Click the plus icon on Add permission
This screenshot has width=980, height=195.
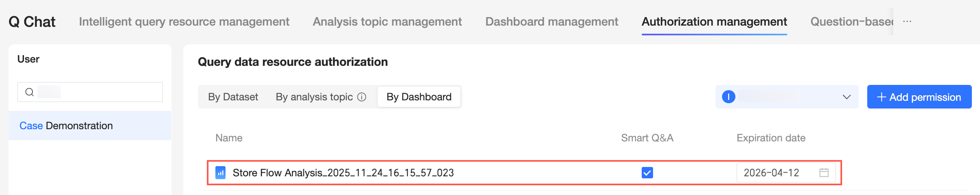tap(881, 97)
